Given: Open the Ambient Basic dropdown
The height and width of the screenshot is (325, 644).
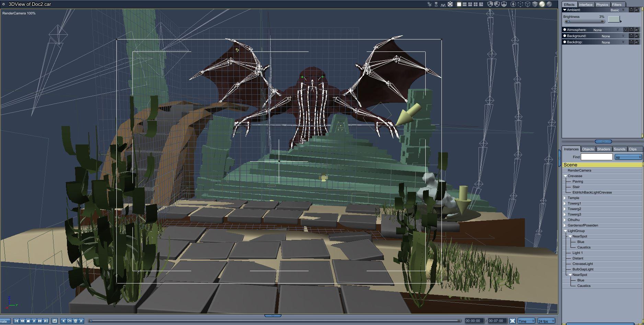Looking at the screenshot, I should (x=617, y=10).
